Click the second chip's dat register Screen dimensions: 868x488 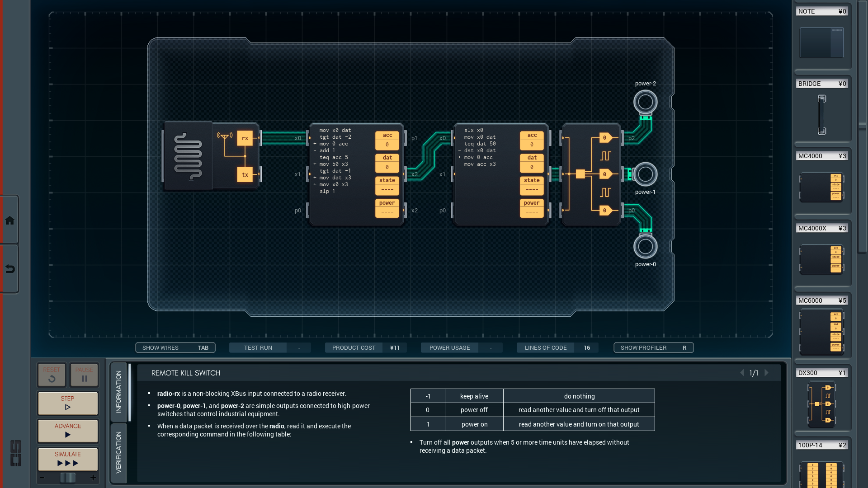[x=532, y=163]
